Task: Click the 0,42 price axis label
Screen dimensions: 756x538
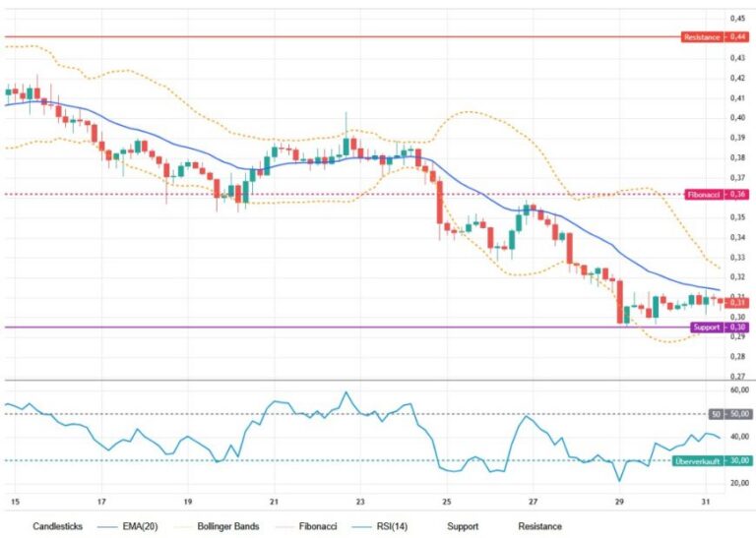Action: [737, 78]
